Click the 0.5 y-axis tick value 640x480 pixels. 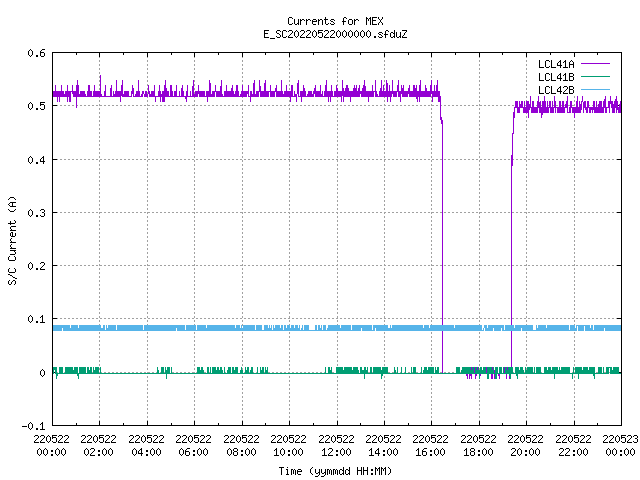click(x=36, y=106)
